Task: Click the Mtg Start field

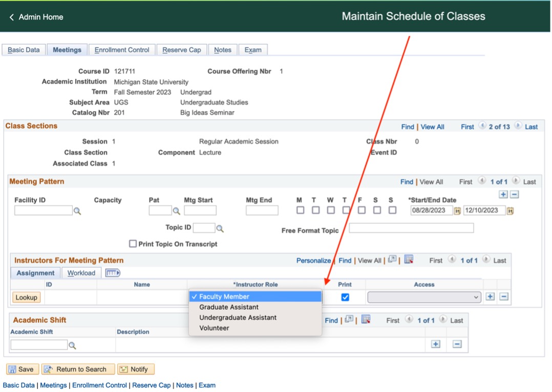Action: [x=200, y=210]
